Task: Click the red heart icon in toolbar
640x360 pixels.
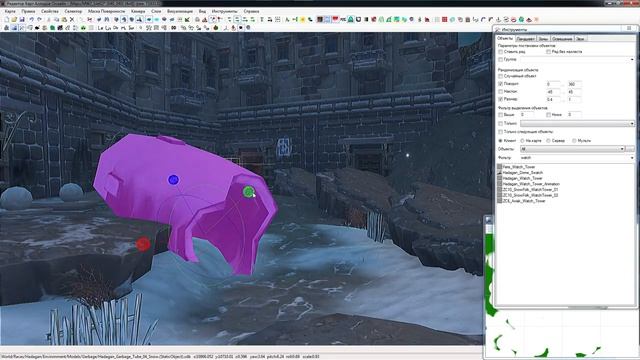Action: pos(336,19)
